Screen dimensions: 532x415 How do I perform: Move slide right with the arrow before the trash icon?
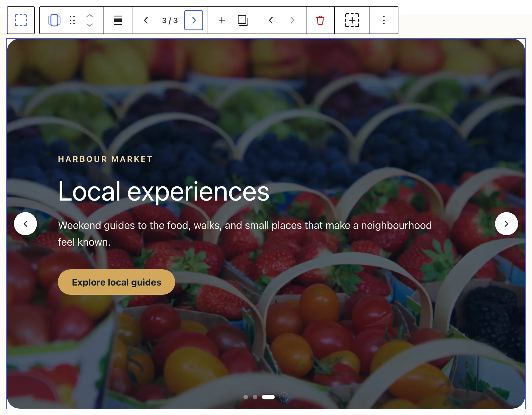(292, 20)
